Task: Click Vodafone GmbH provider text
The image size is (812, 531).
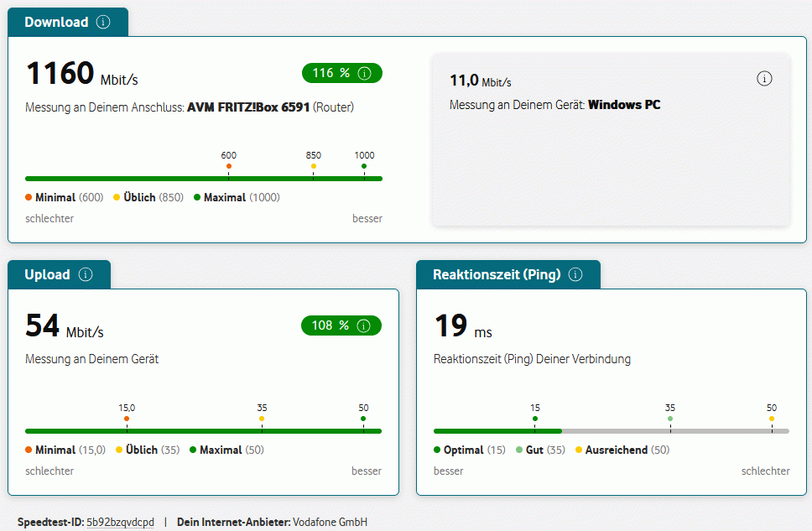Action: [330, 523]
